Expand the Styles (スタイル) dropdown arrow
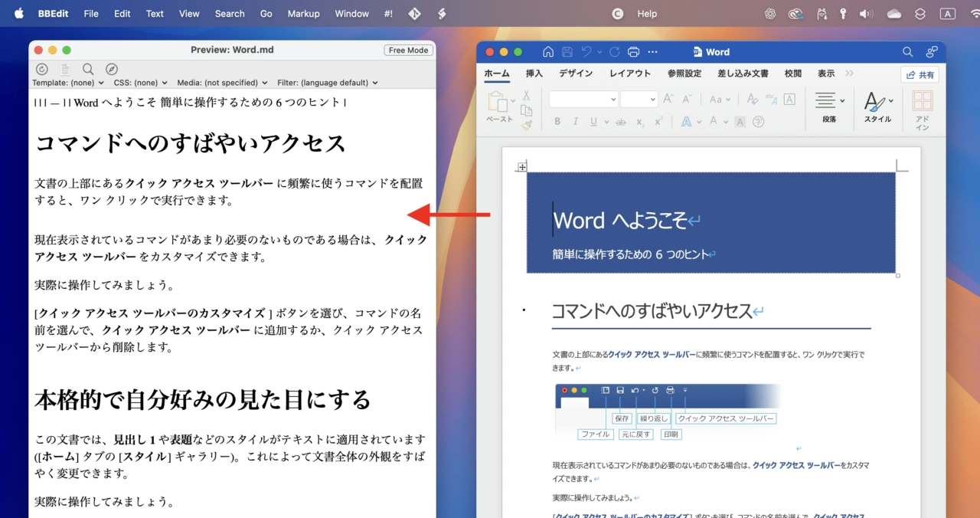 click(x=891, y=100)
